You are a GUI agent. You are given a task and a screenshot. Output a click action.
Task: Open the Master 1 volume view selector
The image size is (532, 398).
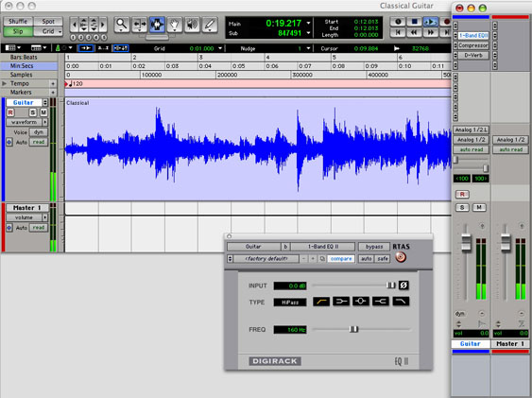point(27,217)
